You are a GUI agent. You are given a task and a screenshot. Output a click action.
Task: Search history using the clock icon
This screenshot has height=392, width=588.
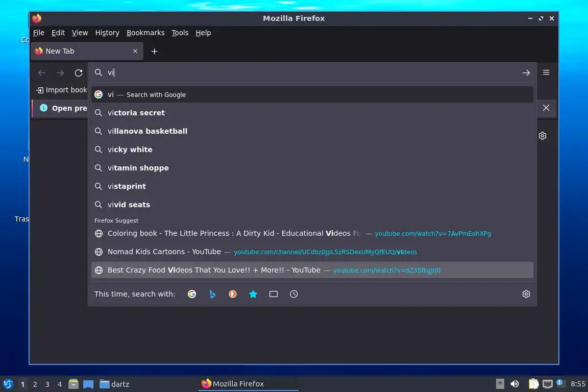click(293, 294)
